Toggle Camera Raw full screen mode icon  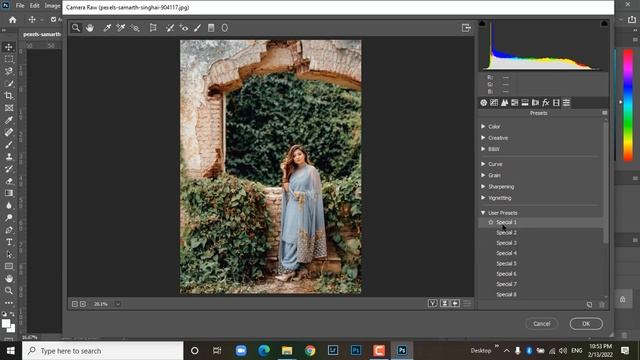coord(466,28)
